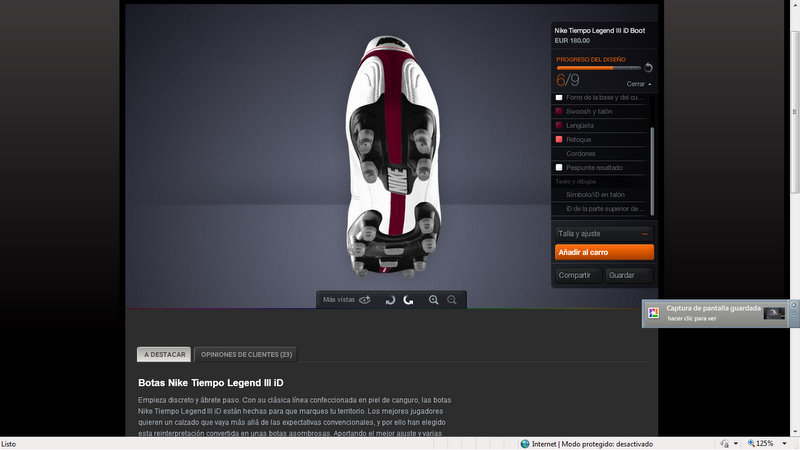Collapse the design panel with Cerrar
Viewport: 800px width, 450px height.
click(639, 84)
